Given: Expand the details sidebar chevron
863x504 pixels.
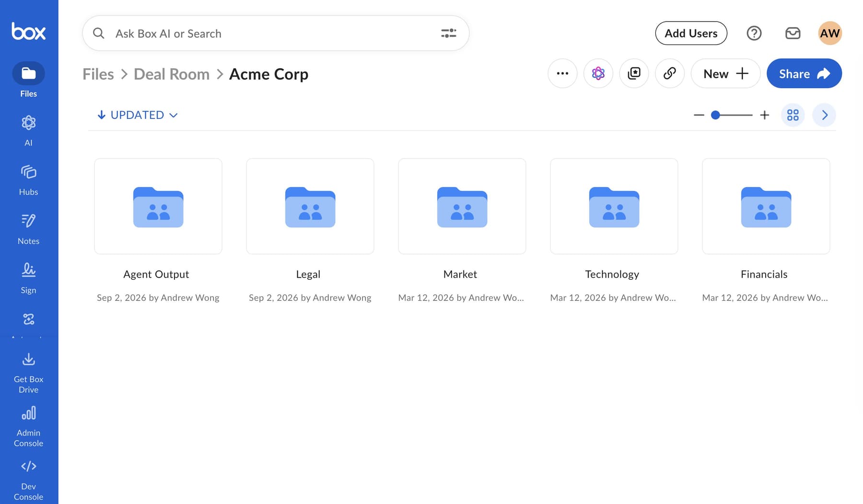Looking at the screenshot, I should click(x=825, y=115).
